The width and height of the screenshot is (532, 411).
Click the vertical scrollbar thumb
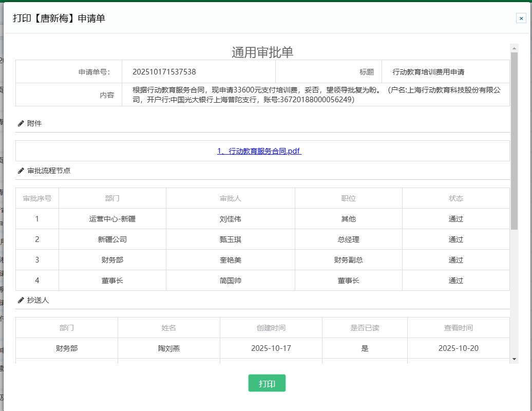tap(514, 140)
